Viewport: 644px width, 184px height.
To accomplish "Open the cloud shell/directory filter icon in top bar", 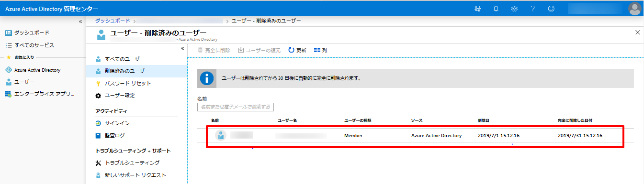I will (477, 9).
